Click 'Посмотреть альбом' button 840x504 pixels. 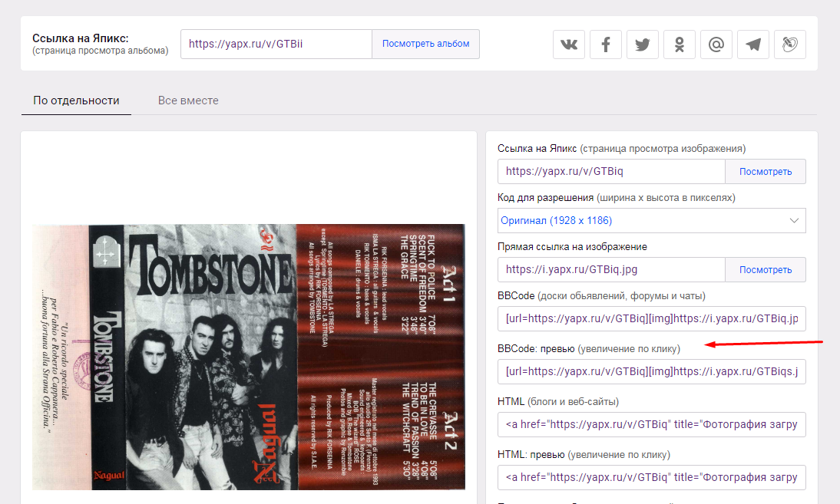tap(426, 44)
